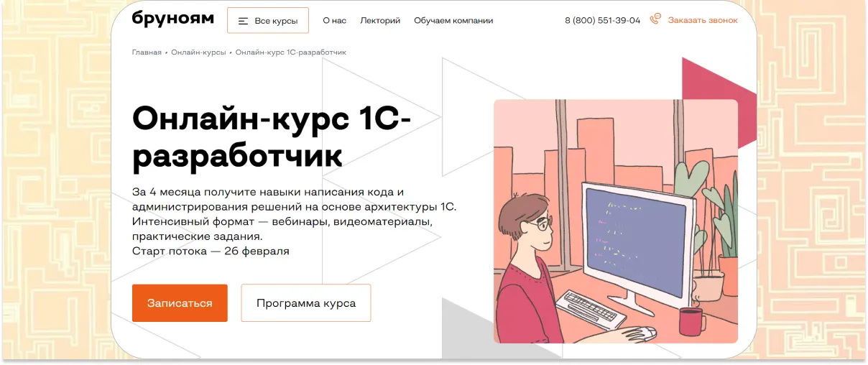Image resolution: width=868 pixels, height=365 pixels.
Task: Go to the Лекторий section
Action: tap(380, 21)
